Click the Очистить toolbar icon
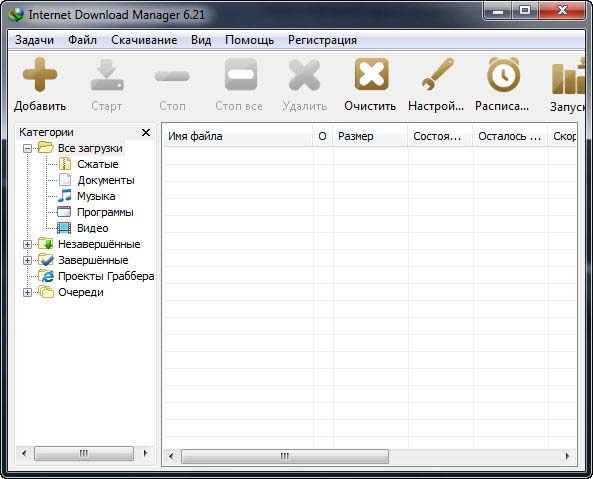Screen dimensions: 593x479 pos(371,74)
